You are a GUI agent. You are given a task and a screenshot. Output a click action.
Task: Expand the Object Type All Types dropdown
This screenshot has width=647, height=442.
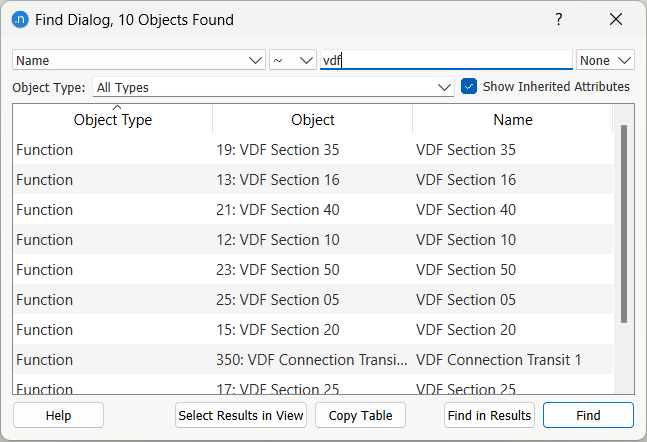pyautogui.click(x=274, y=88)
